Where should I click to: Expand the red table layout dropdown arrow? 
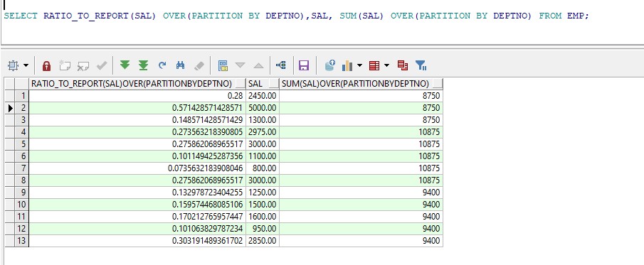click(386, 65)
